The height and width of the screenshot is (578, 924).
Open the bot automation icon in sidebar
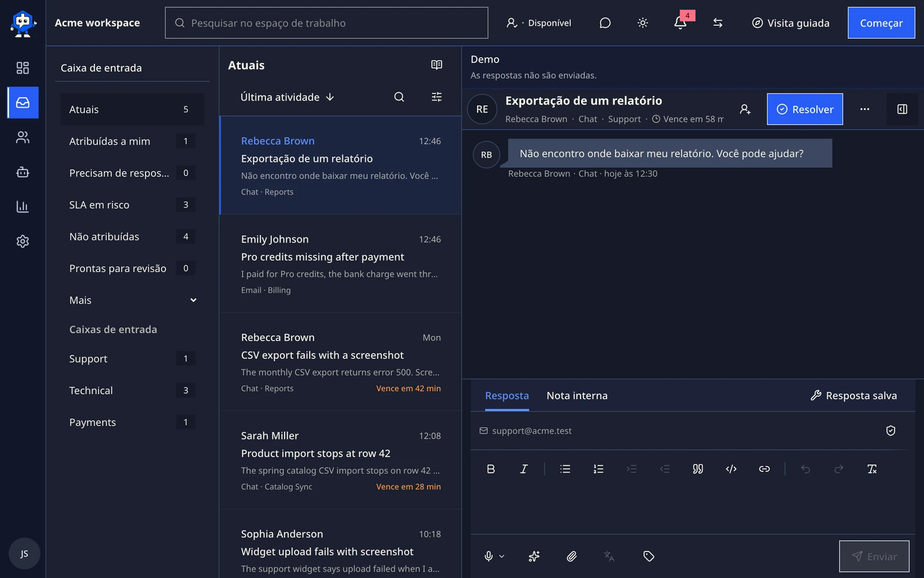coord(23,172)
